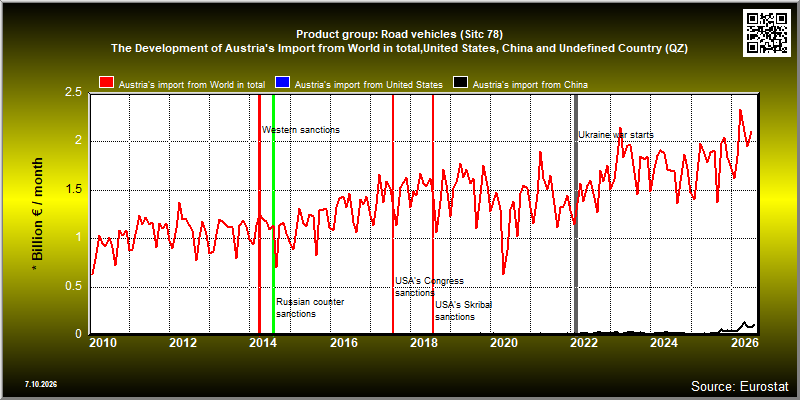
Task: Click the 2.5 y-axis label
Action: tap(72, 92)
